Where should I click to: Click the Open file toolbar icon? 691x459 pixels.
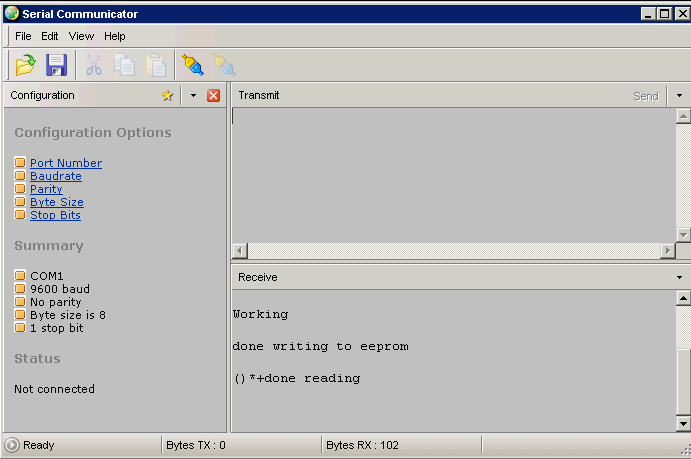pos(24,66)
